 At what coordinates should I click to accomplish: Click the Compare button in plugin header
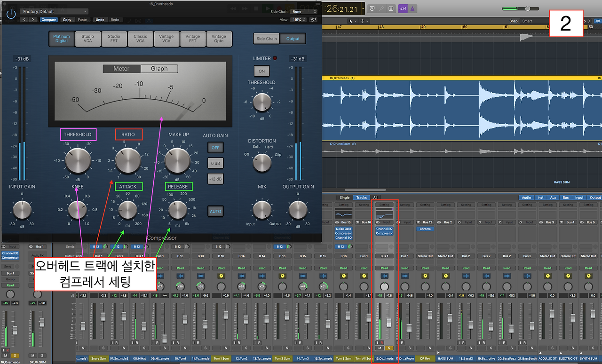click(x=48, y=20)
